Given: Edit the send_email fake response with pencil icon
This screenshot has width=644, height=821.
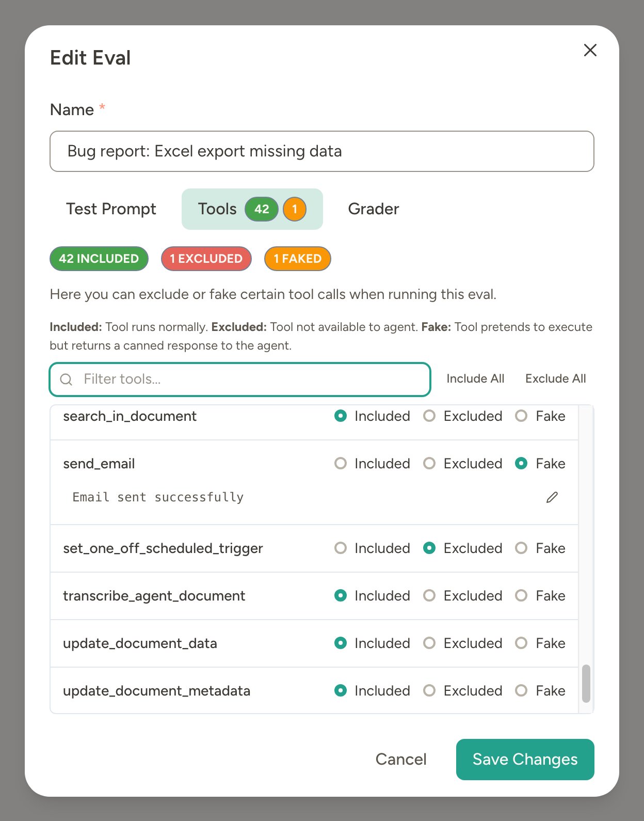Looking at the screenshot, I should click(x=552, y=497).
